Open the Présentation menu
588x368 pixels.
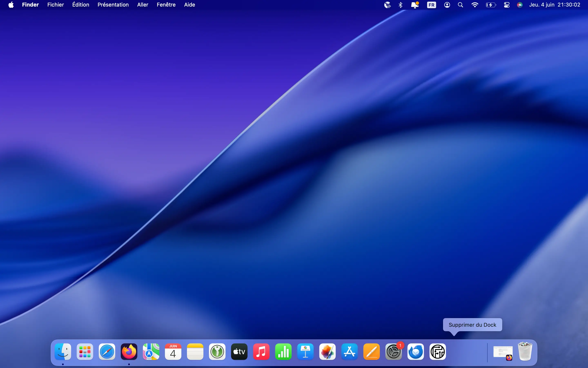pyautogui.click(x=113, y=5)
